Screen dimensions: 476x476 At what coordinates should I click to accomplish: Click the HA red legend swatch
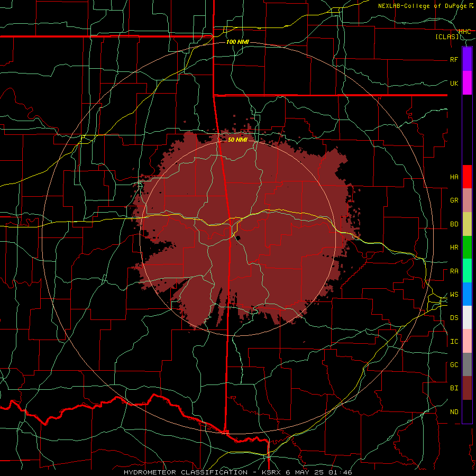coord(467,177)
